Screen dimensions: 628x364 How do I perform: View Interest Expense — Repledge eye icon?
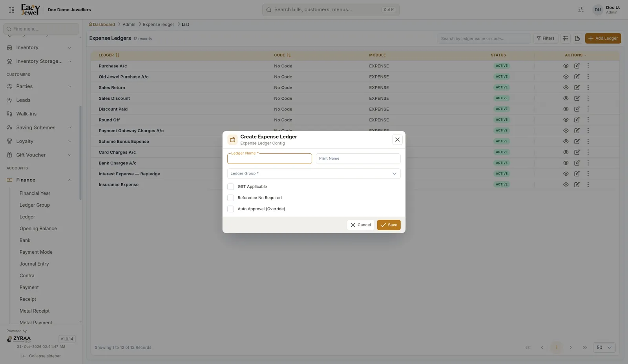point(566,174)
